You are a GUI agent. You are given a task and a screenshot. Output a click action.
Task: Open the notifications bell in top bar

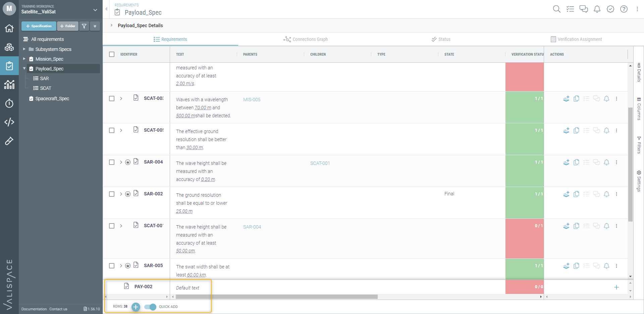pyautogui.click(x=597, y=9)
